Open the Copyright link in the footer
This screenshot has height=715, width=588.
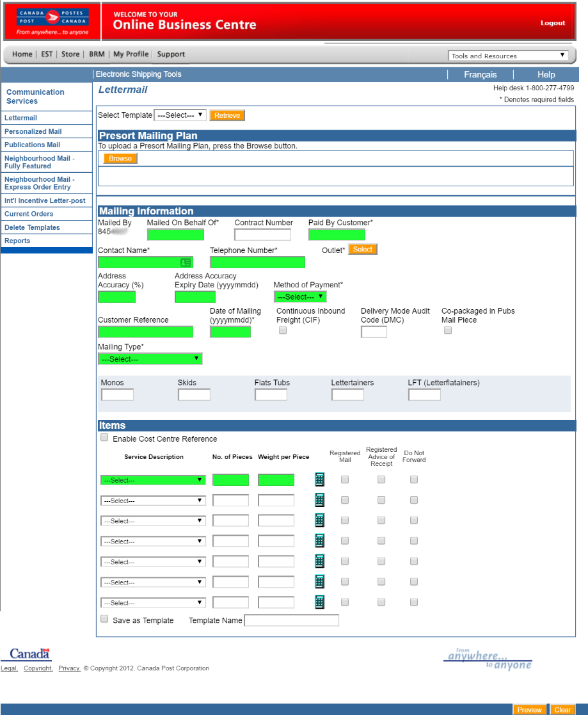[38, 668]
